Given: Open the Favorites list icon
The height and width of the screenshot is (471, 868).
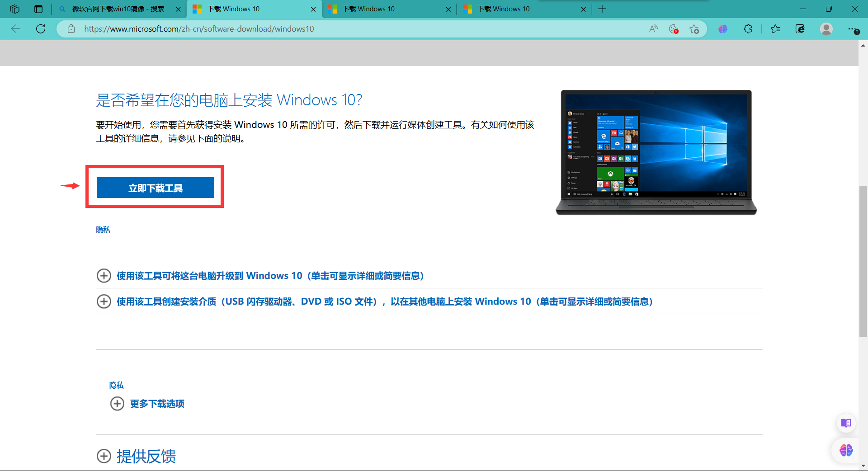Looking at the screenshot, I should pos(775,29).
